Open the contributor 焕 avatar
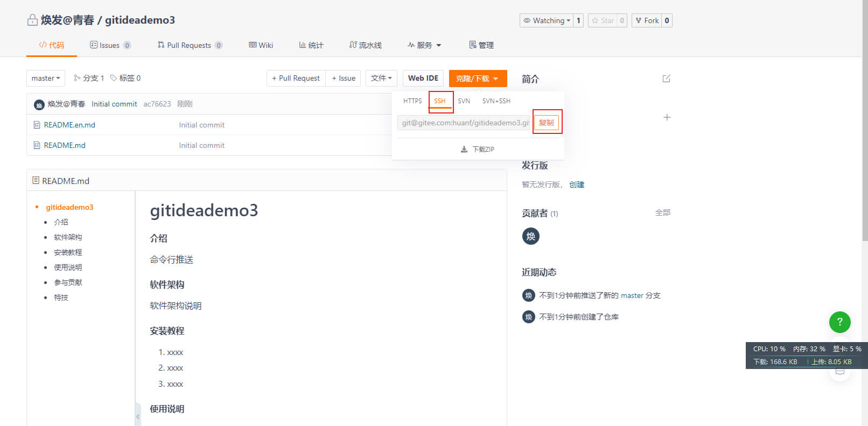This screenshot has height=426, width=868. [x=531, y=236]
